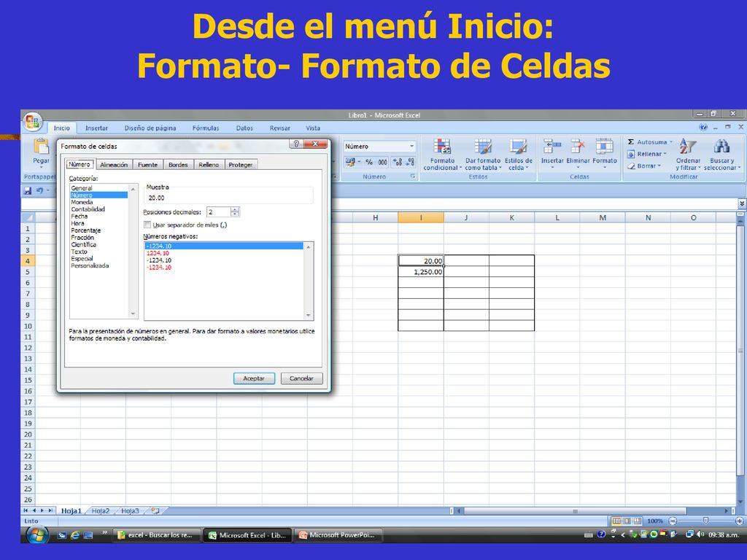Screen dimensions: 747x560
Task: Open Formato condicional in Estilos
Action: coord(442,155)
